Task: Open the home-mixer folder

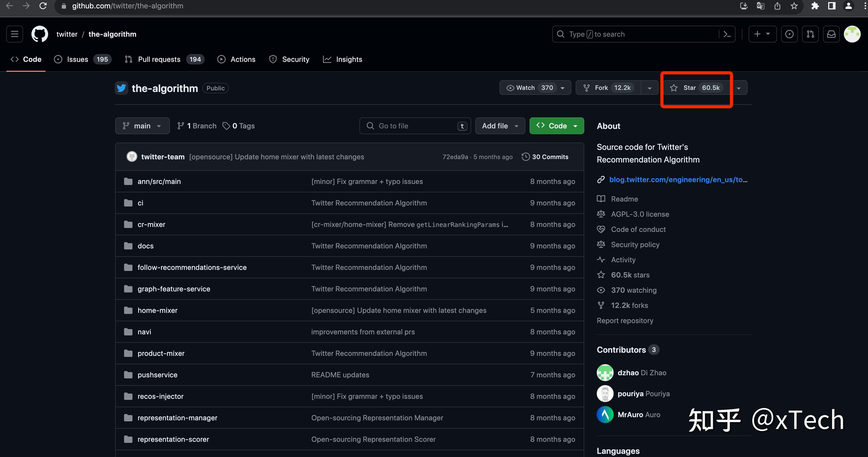Action: [157, 310]
